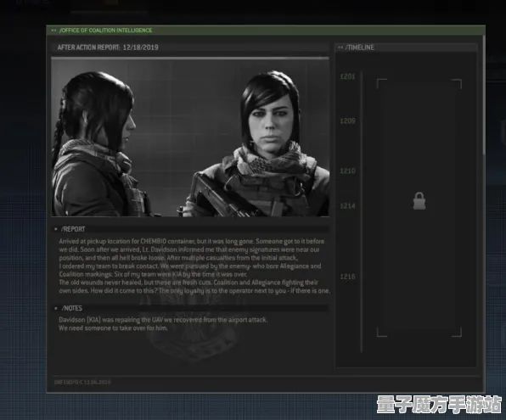The width and height of the screenshot is (506, 420).
Task: Click the reference code text in footer
Action: (82, 383)
